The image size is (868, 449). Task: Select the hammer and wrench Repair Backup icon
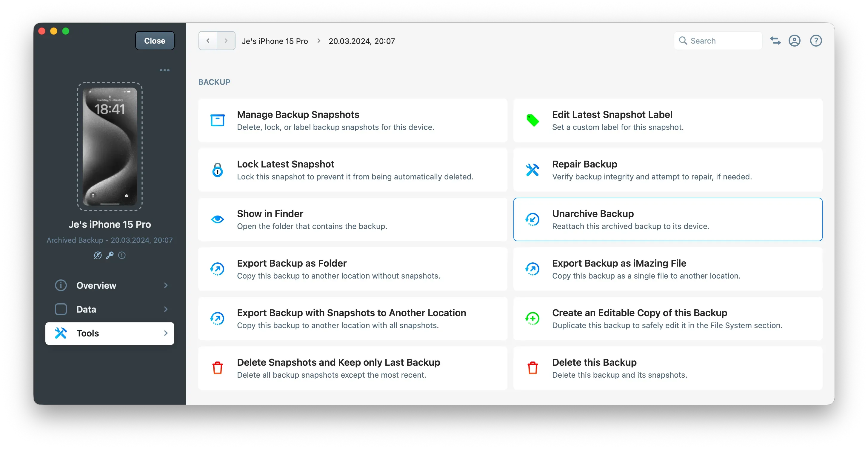click(x=533, y=170)
